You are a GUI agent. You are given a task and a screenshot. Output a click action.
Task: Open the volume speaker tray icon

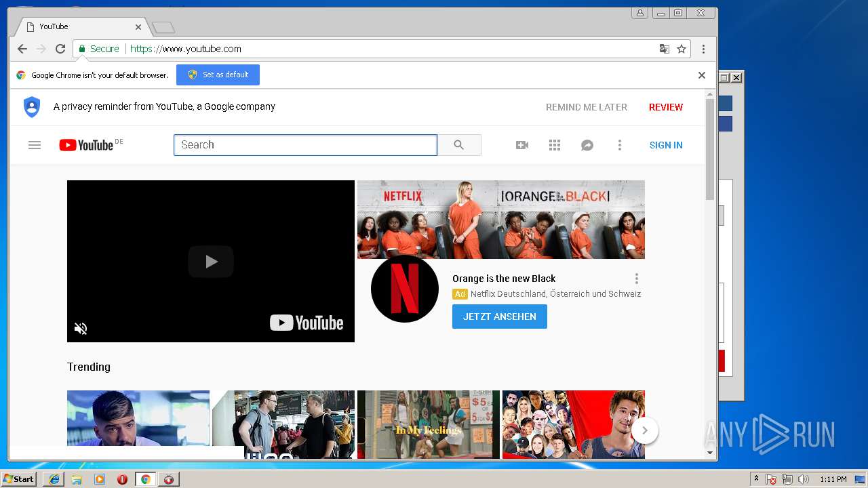[804, 479]
